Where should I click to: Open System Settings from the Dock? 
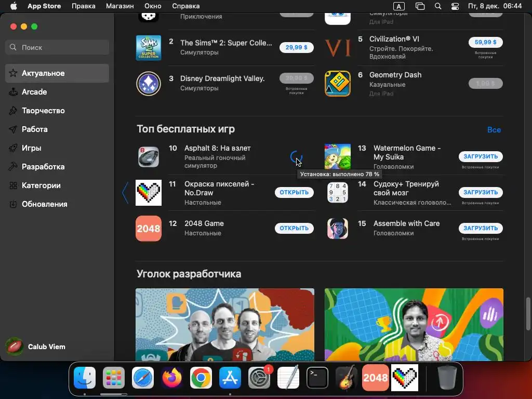click(x=259, y=378)
